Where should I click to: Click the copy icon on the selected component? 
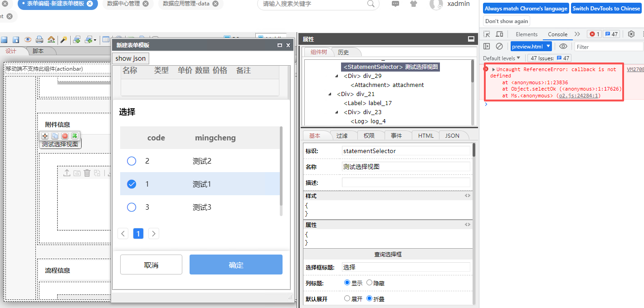[x=55, y=136]
